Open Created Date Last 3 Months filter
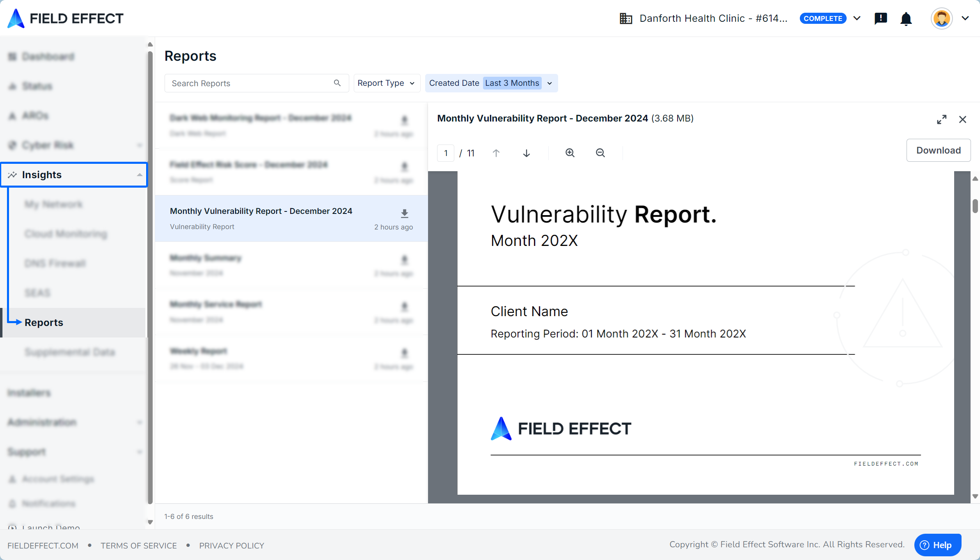This screenshot has height=560, width=980. tap(491, 83)
